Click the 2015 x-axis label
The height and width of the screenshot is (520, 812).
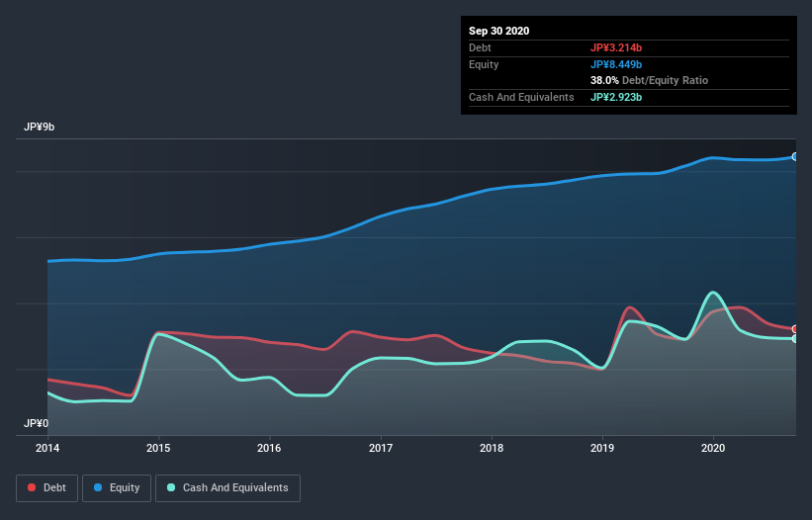(158, 448)
